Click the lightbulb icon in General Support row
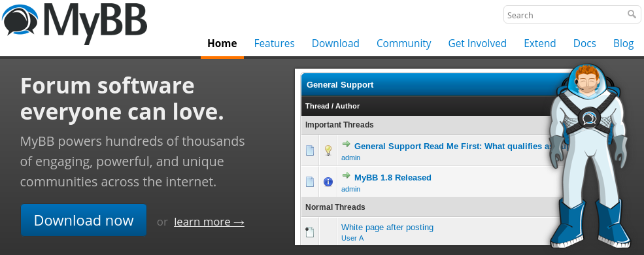The height and width of the screenshot is (255, 644). coord(328,150)
